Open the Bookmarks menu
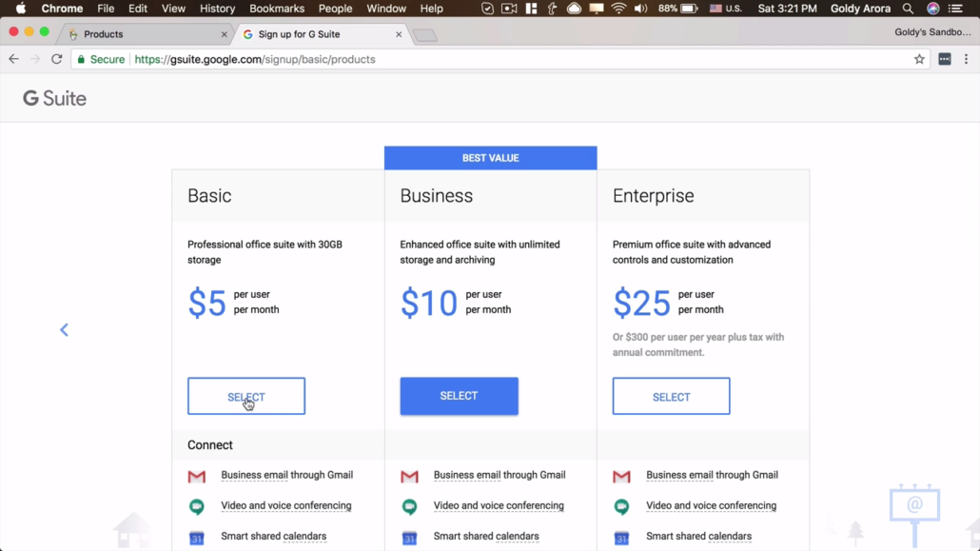Viewport: 980px width, 551px height. click(277, 9)
